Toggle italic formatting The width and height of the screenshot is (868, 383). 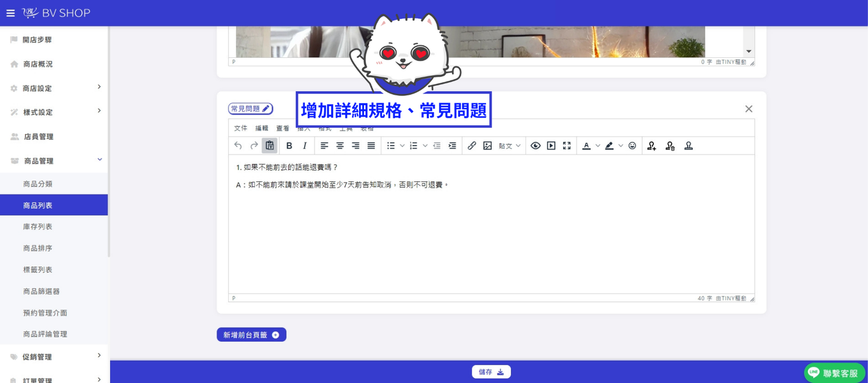[x=305, y=146]
